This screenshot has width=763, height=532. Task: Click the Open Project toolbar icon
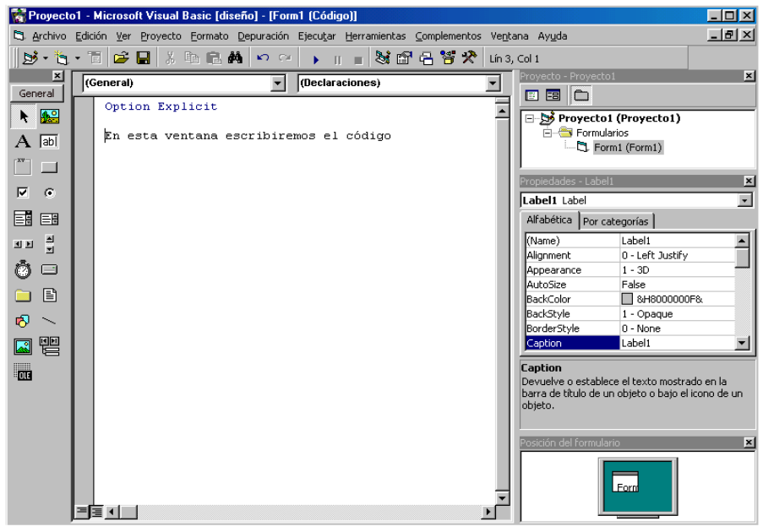pyautogui.click(x=121, y=58)
